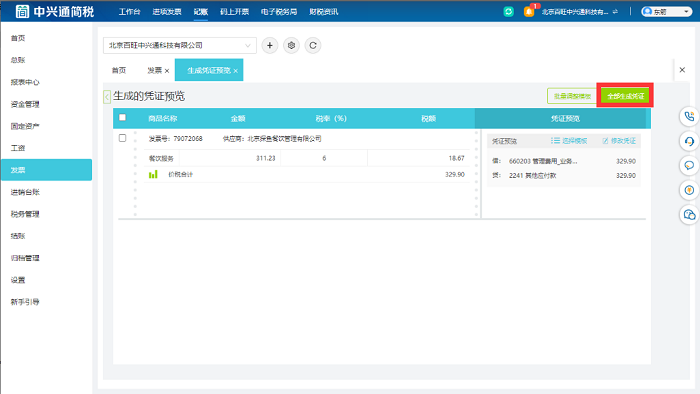Screen dimensions: 700x394
Task: Open the user account dropdown at top right
Action: [667, 12]
